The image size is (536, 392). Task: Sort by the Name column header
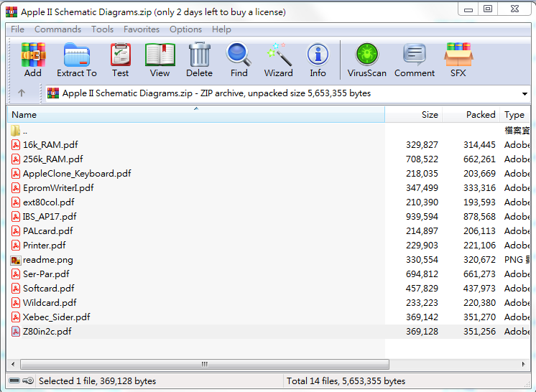tap(196, 114)
